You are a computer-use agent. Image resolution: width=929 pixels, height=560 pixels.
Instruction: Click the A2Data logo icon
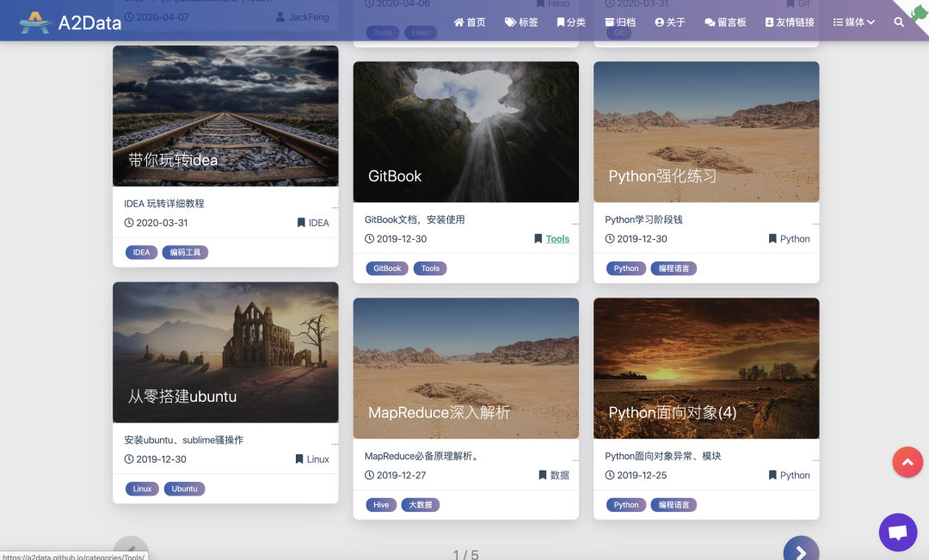tap(35, 22)
